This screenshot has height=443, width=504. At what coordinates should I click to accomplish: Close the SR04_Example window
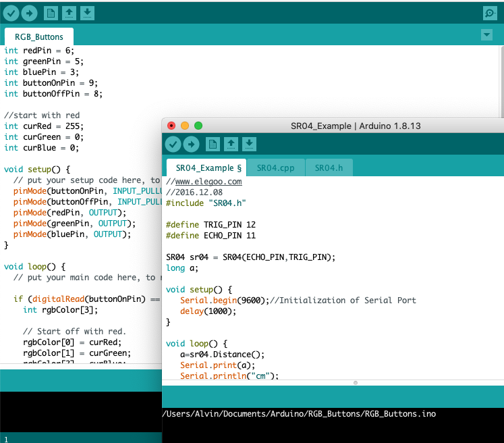click(171, 126)
